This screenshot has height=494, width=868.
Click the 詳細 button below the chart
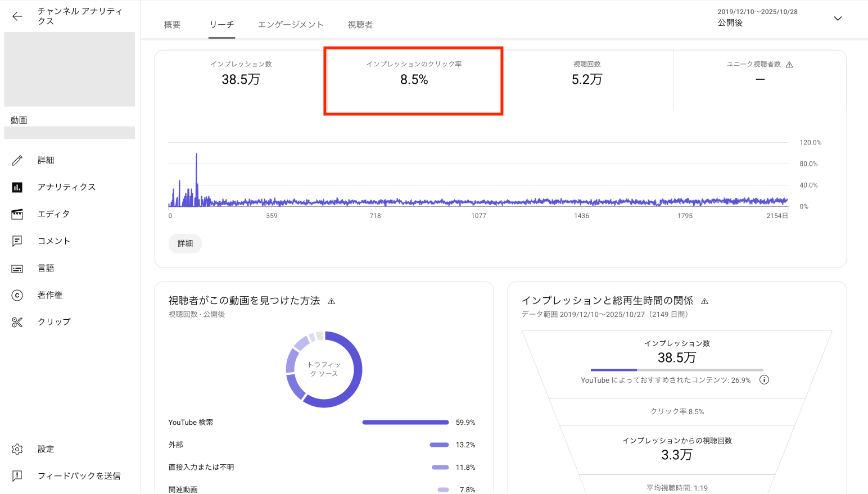click(x=185, y=243)
